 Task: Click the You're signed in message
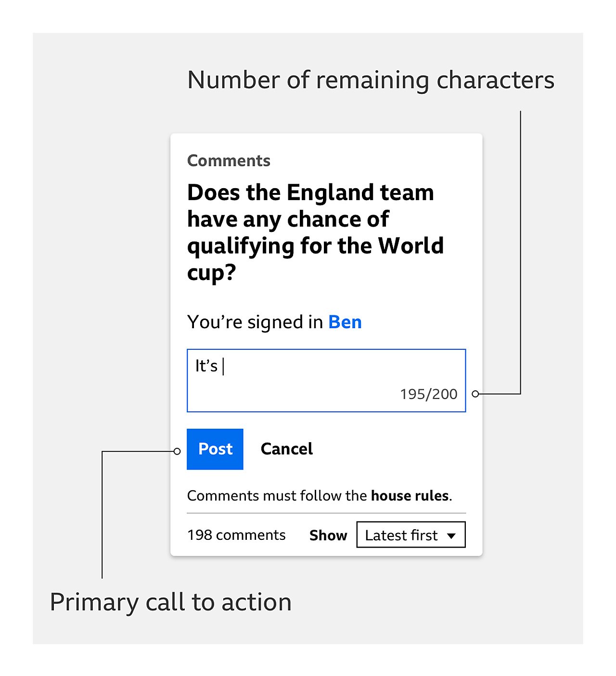[254, 322]
